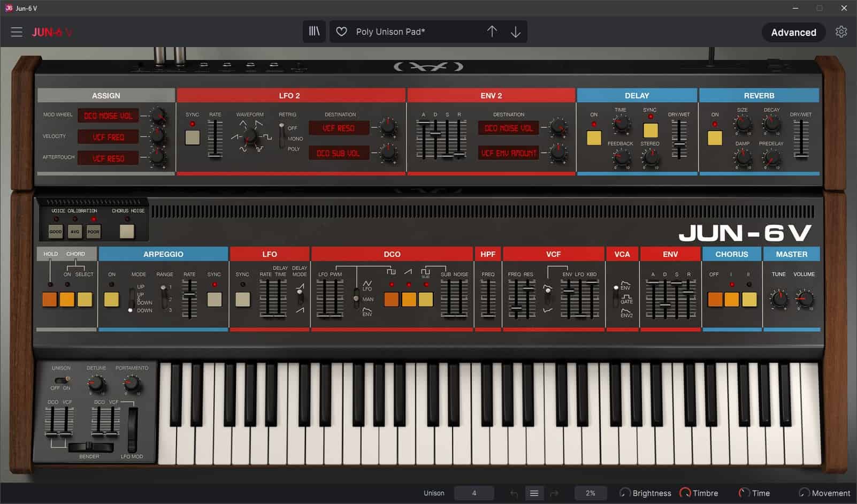Open the LFO 2 destination showing VCF RESO

tap(339, 128)
